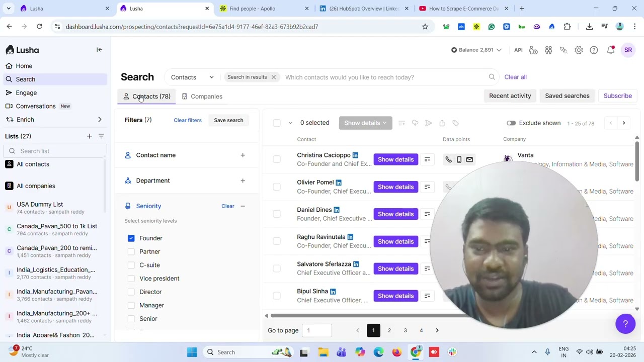
Task: Click phone icon in Christina Cacioppo row
Action: pos(448,159)
